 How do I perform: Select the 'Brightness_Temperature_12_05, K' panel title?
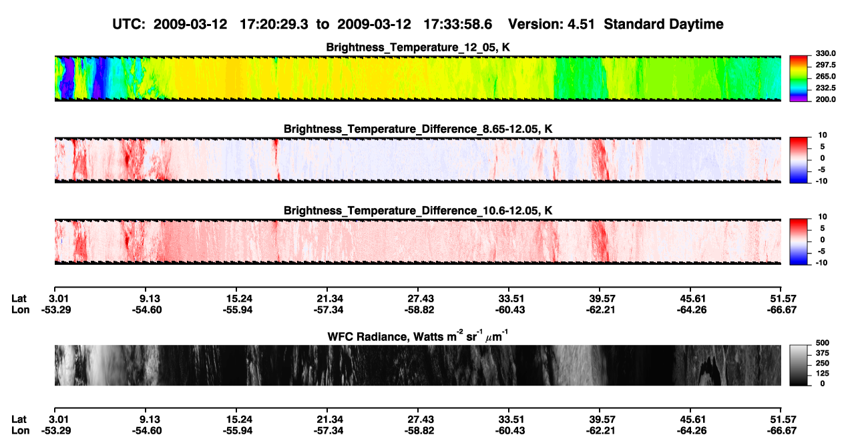point(417,47)
